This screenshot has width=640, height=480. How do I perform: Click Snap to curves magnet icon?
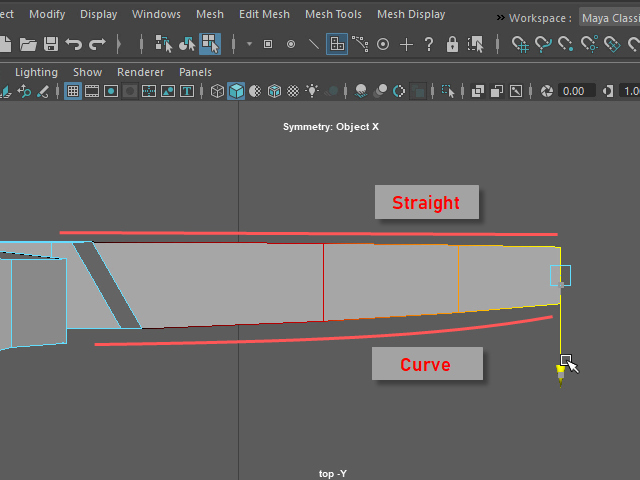[x=543, y=44]
